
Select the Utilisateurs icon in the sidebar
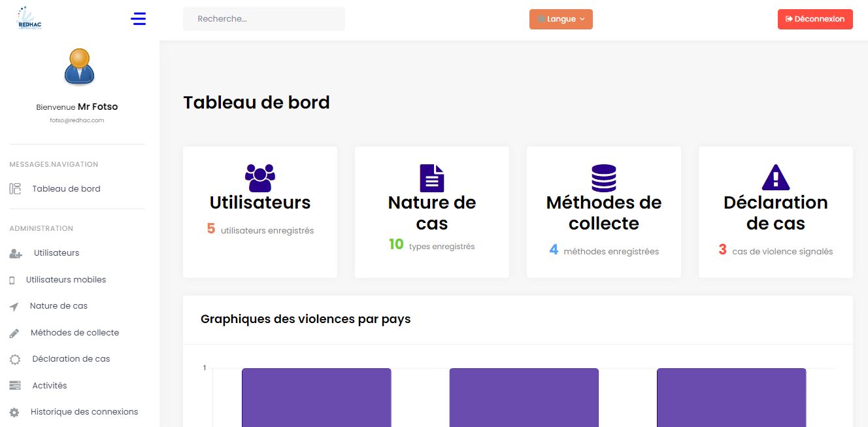tap(16, 253)
